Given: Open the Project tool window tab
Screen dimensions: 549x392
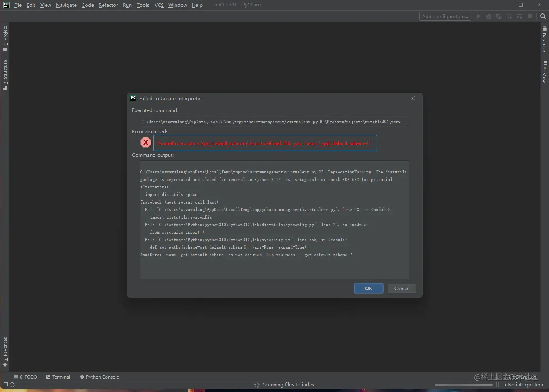Looking at the screenshot, I should (5, 38).
